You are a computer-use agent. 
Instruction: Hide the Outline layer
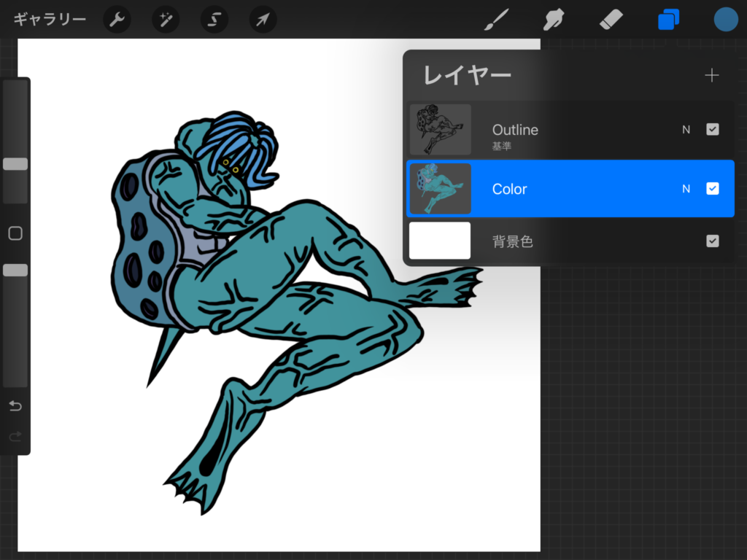pos(713,130)
